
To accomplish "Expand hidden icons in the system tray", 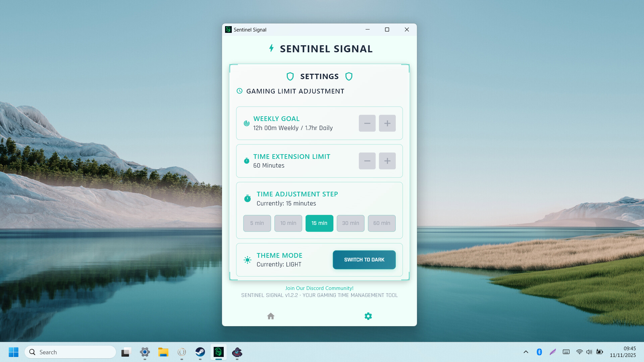I will 526,352.
